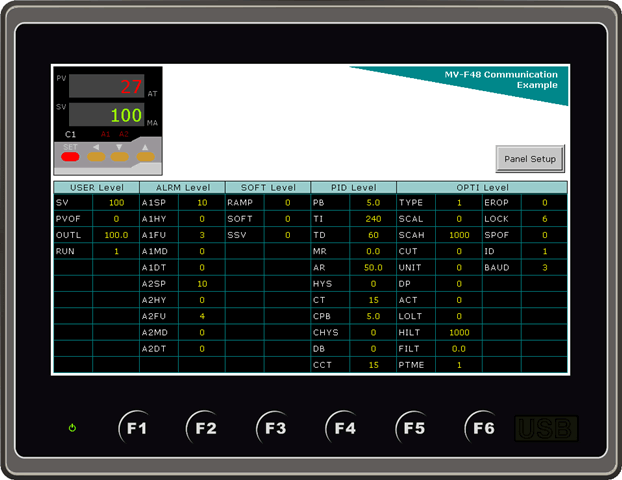Edit the HILT value field
622x480 pixels.
[x=460, y=332]
